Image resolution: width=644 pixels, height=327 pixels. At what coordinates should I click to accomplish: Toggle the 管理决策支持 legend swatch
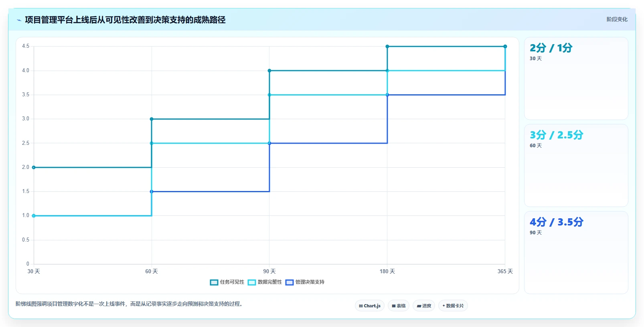[290, 282]
